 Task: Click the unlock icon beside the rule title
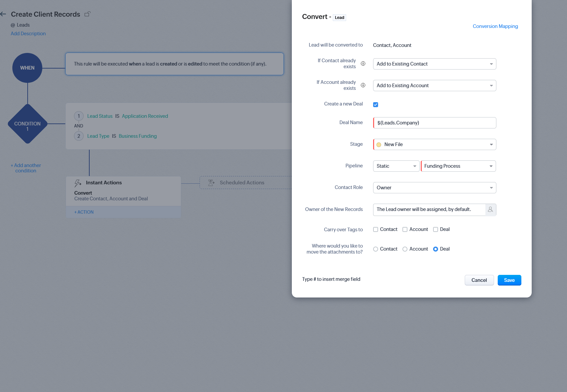tap(88, 14)
